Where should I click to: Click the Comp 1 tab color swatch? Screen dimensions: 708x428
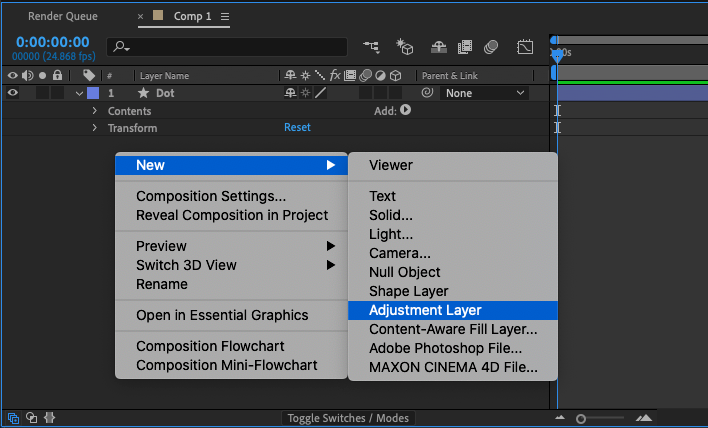[x=158, y=16]
